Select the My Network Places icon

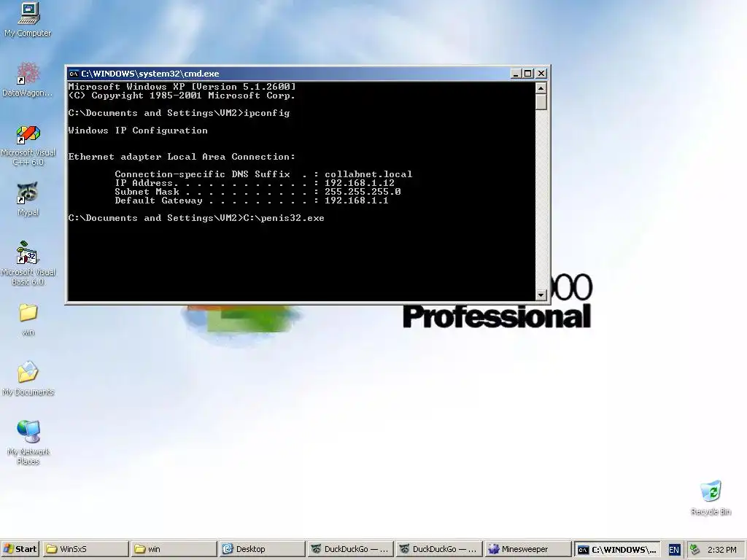coord(28,443)
